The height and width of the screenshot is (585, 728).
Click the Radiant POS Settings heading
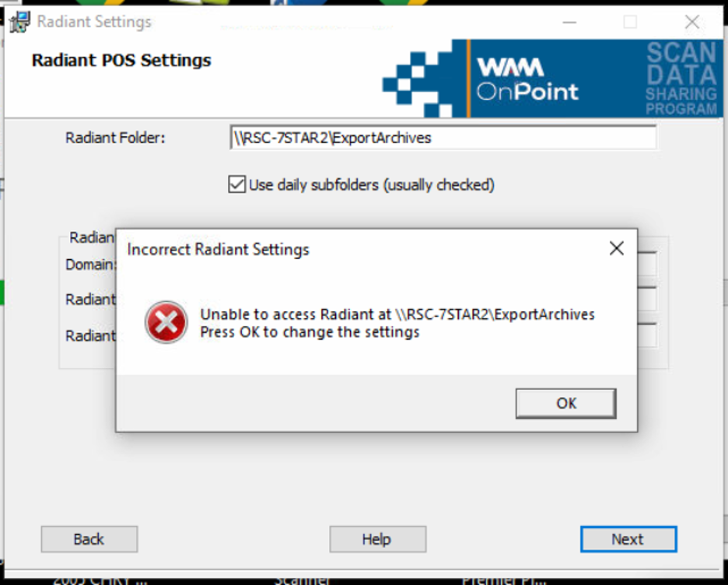(121, 61)
